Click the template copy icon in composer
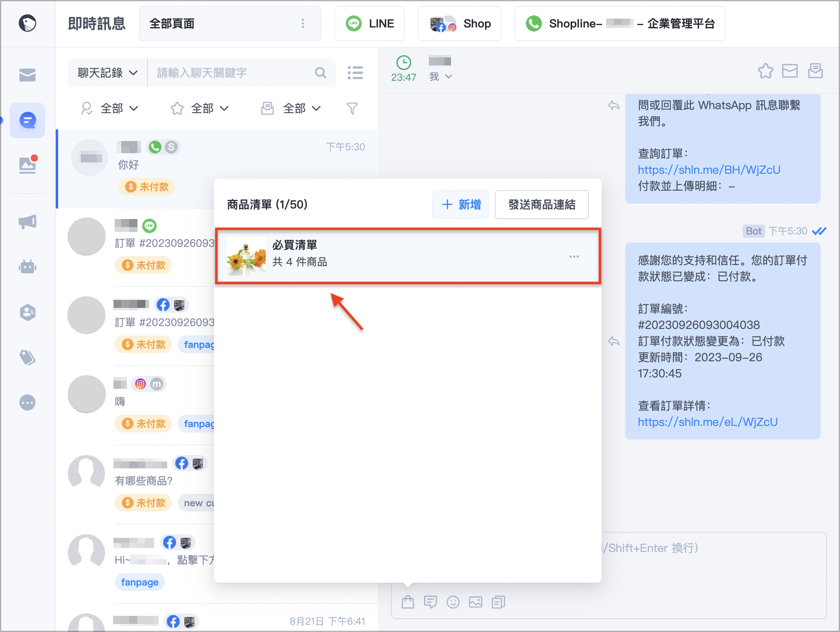Screen dimensions: 840x632 [498, 602]
